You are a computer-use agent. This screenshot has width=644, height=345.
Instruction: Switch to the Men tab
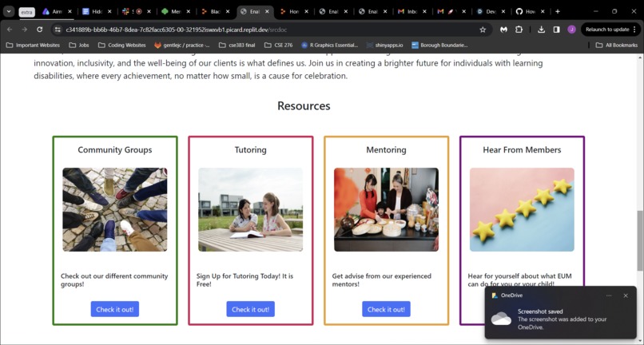175,11
